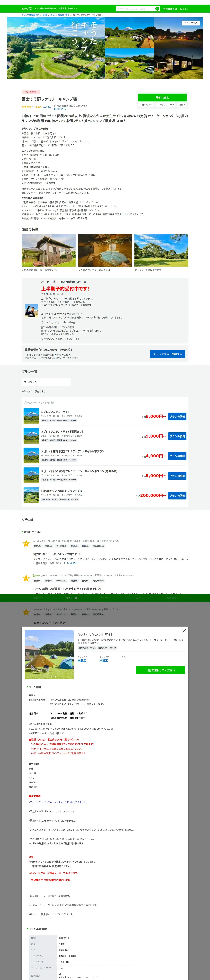Screen dimensions: 210x980
Task: Open the 富士山ラウンジ facility photo
Action: (x=48, y=250)
